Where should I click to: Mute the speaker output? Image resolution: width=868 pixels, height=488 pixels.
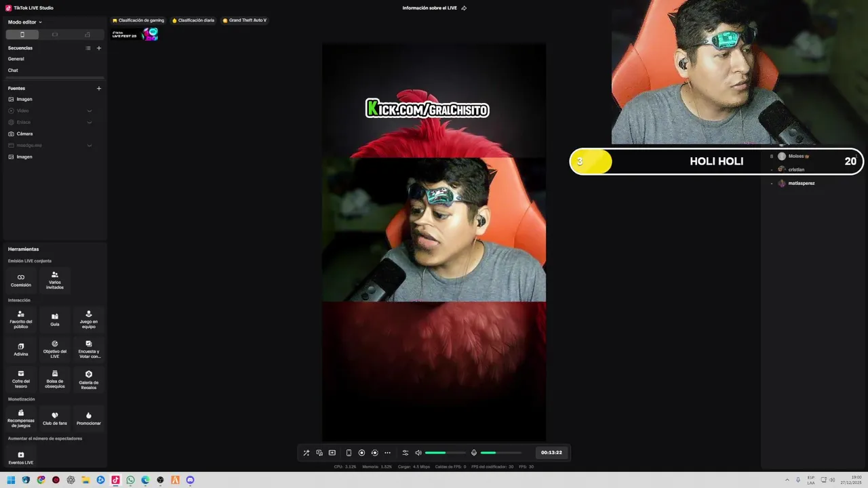pos(418,453)
